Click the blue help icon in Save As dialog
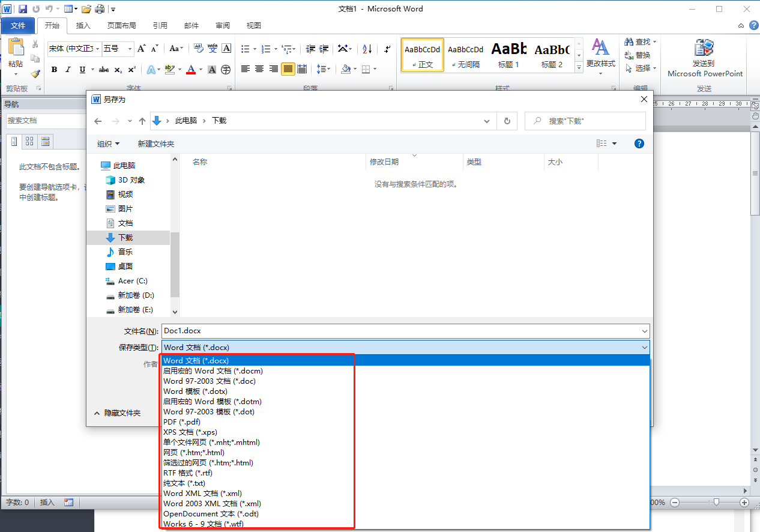Screen dimensions: 760x532 [x=639, y=144]
